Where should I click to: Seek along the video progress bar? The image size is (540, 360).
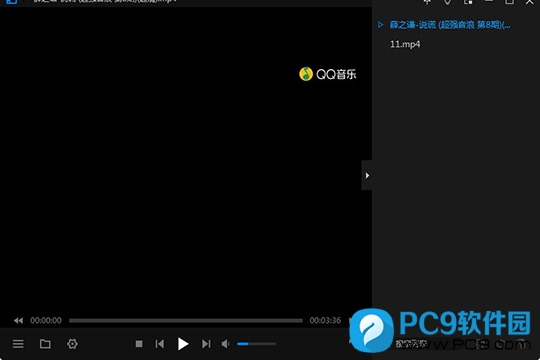[x=186, y=321]
